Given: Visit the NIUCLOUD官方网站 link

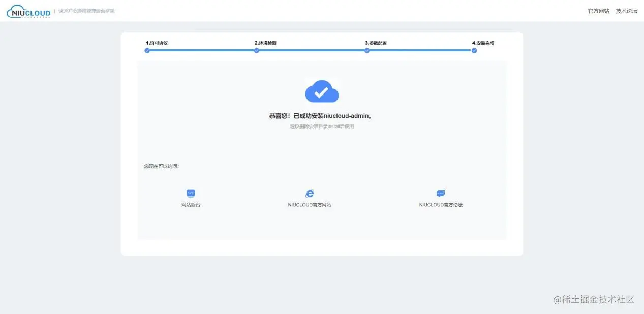Looking at the screenshot, I should (310, 205).
